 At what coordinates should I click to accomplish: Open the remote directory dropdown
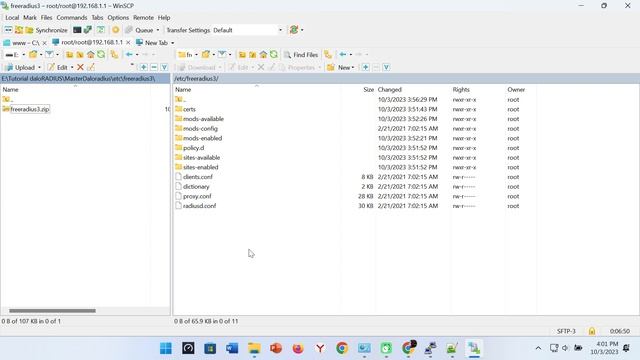click(x=196, y=55)
